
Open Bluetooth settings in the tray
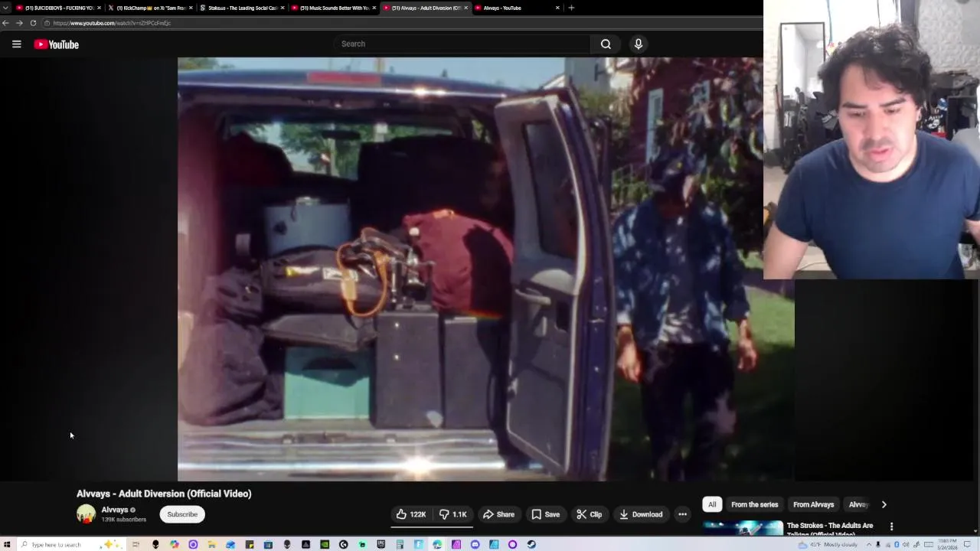pyautogui.click(x=897, y=544)
